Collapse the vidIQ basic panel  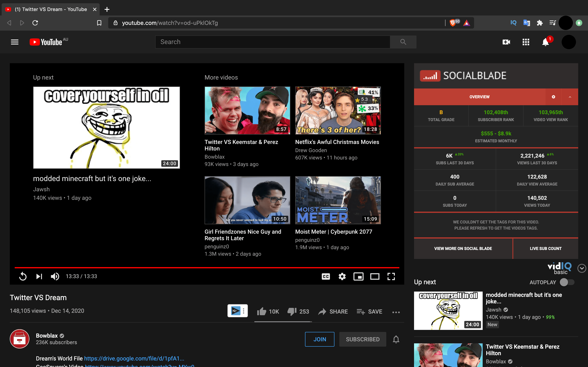coord(581,268)
